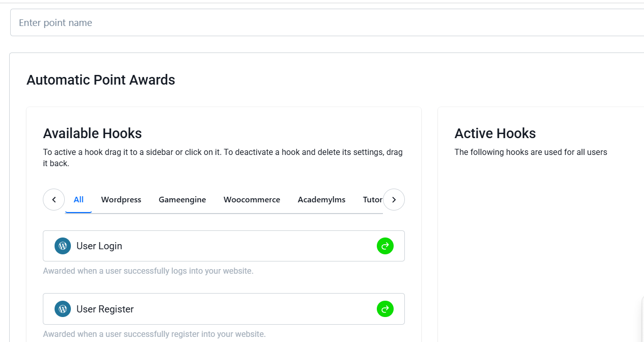Select the partially visible Tutor tab
644x342 pixels.
tap(373, 200)
